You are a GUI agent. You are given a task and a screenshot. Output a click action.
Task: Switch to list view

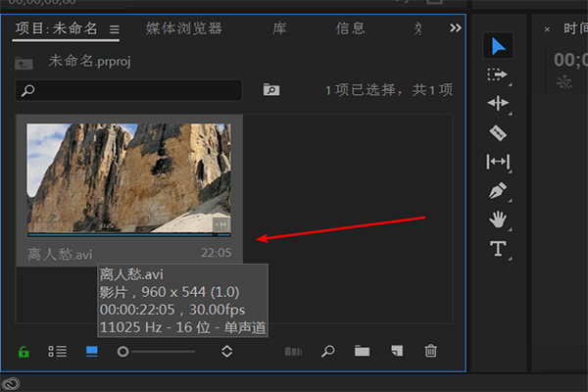(x=58, y=352)
